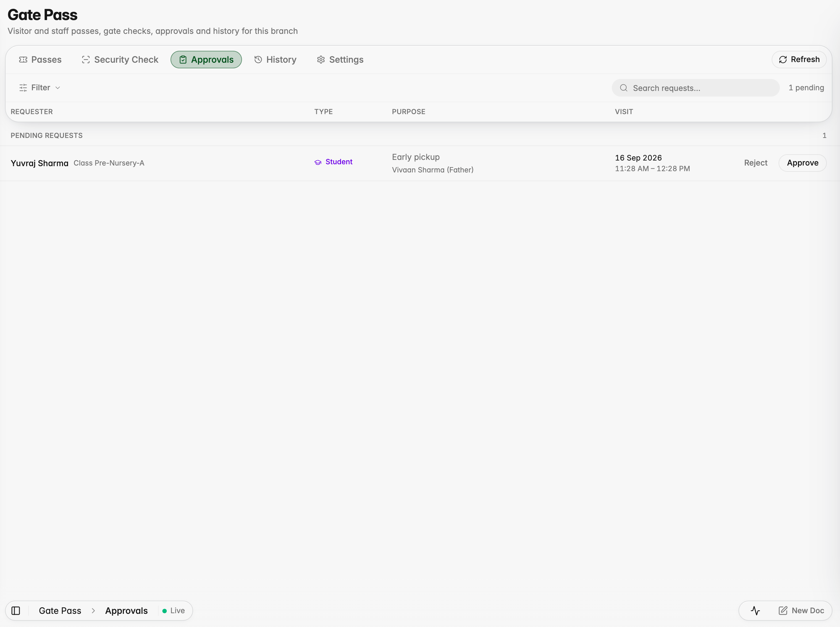Select the Approvals tab
The height and width of the screenshot is (627, 840).
pyautogui.click(x=206, y=60)
